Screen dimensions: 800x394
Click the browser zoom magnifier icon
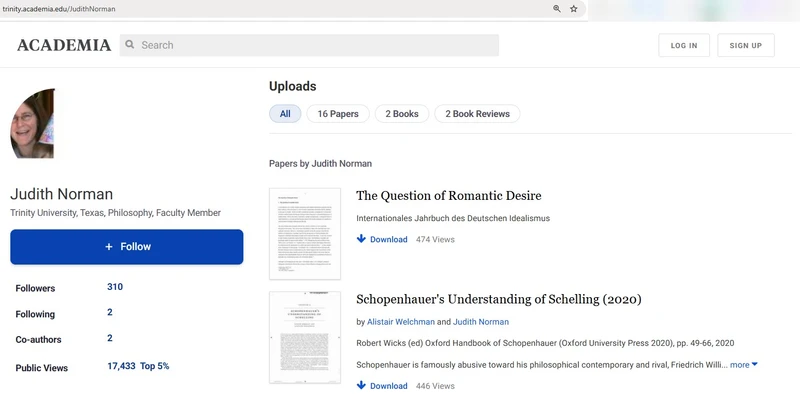[557, 9]
